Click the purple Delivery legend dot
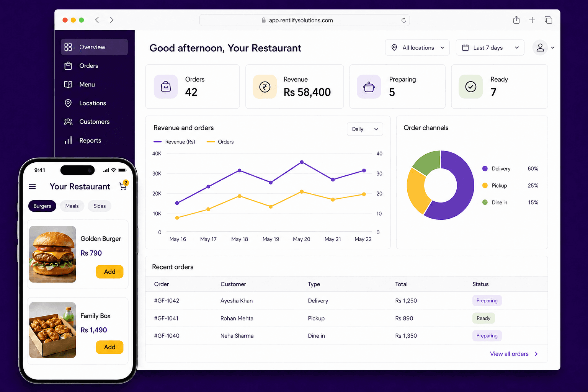588x392 pixels. click(x=485, y=168)
